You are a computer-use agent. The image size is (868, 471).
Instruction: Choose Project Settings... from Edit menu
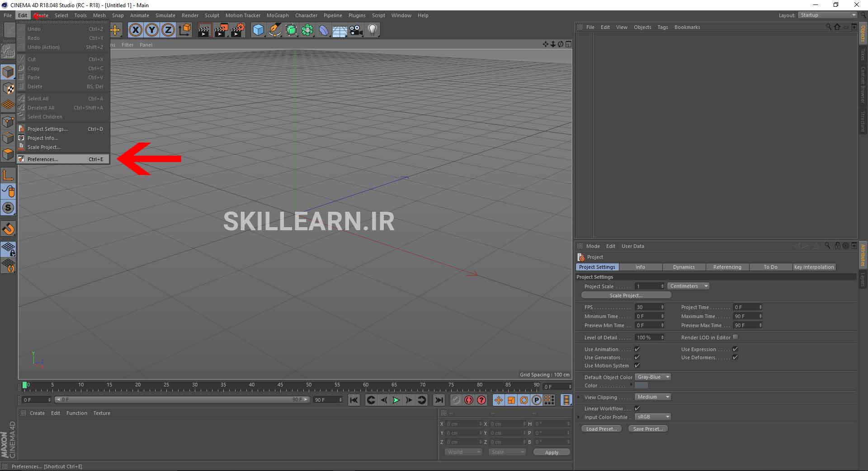coord(63,129)
